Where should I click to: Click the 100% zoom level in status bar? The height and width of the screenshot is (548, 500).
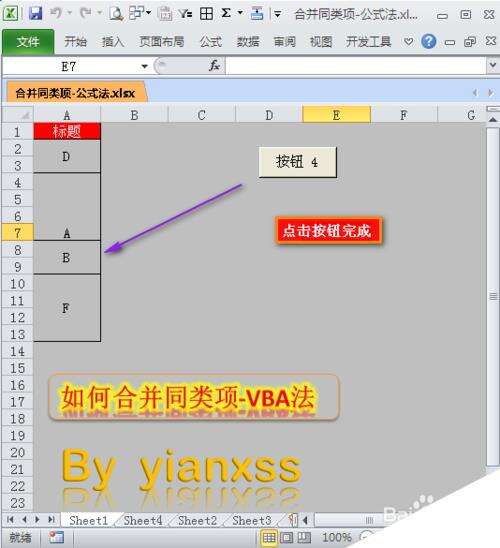337,538
